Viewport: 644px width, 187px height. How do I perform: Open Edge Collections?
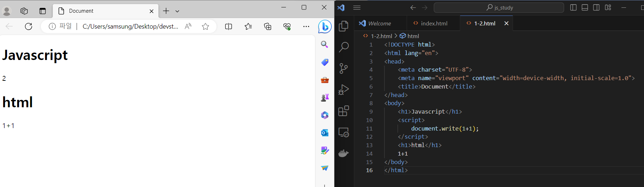click(x=268, y=26)
